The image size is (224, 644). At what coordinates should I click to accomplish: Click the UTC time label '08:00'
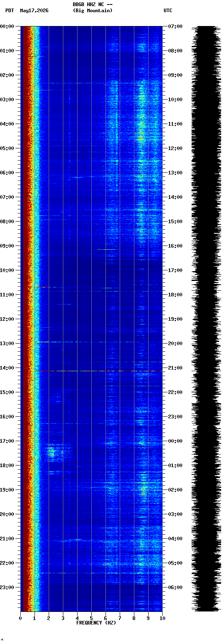pyautogui.click(x=175, y=51)
